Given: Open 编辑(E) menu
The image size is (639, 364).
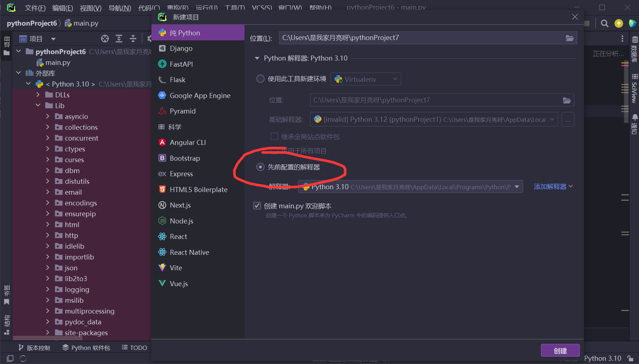Looking at the screenshot, I should pos(62,8).
